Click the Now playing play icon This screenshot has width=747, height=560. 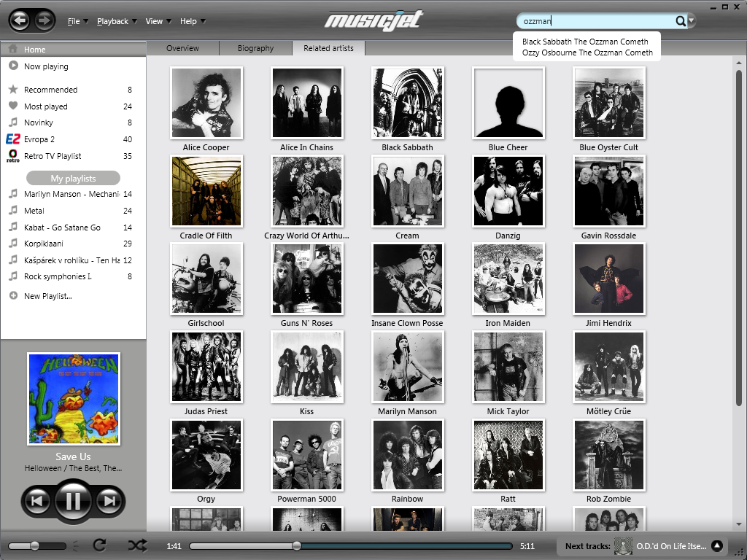pos(13,66)
